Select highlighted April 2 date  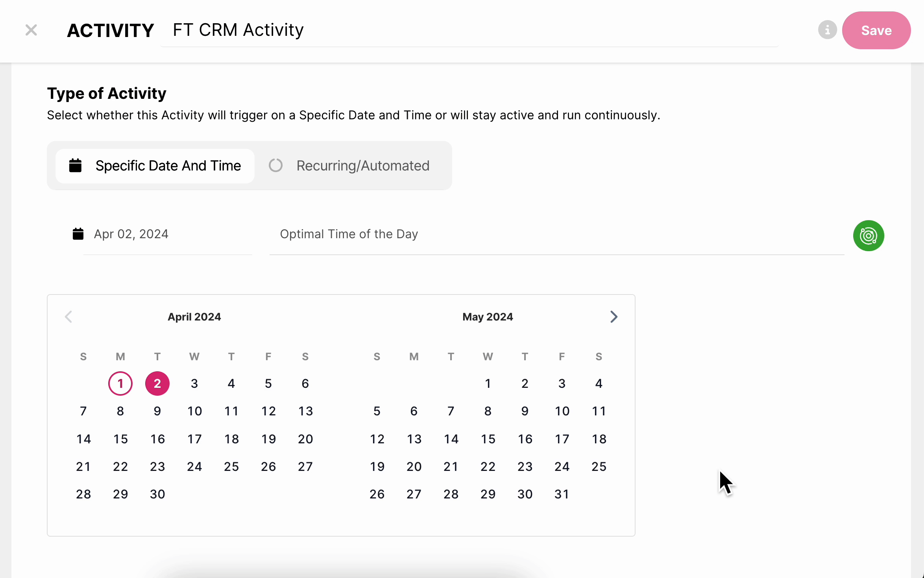click(157, 383)
